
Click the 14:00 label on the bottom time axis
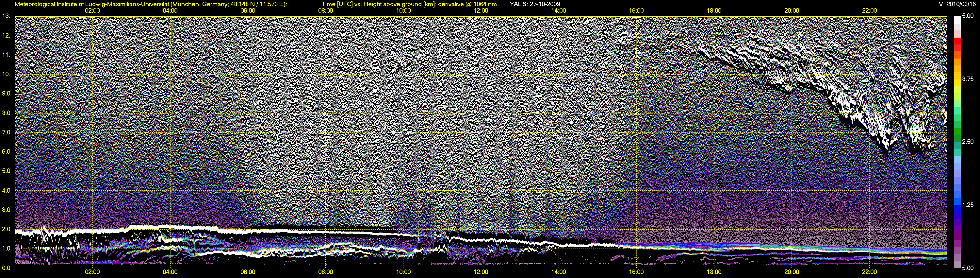[559, 272]
